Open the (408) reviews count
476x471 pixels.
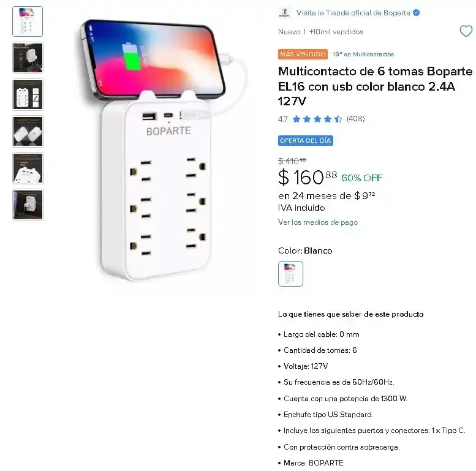pyautogui.click(x=355, y=119)
